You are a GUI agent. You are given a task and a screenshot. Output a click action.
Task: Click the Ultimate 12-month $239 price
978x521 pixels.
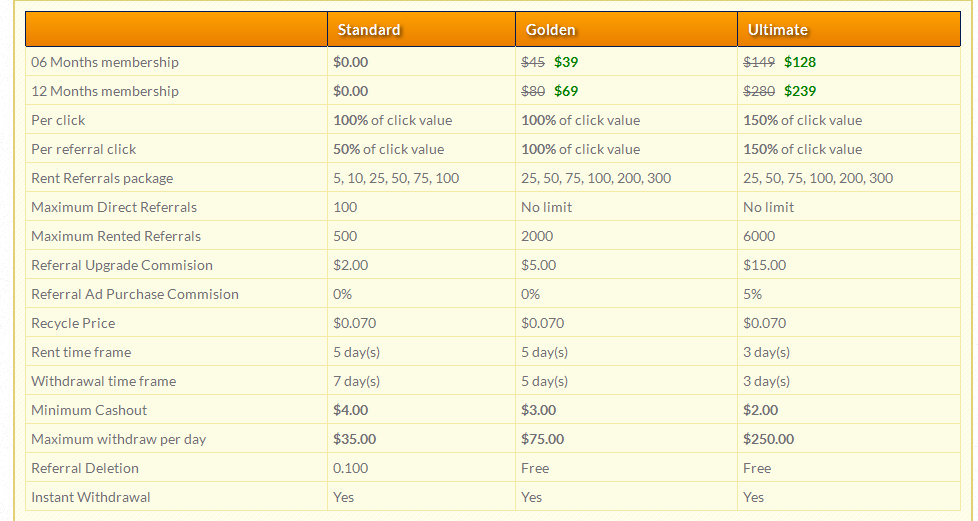800,91
